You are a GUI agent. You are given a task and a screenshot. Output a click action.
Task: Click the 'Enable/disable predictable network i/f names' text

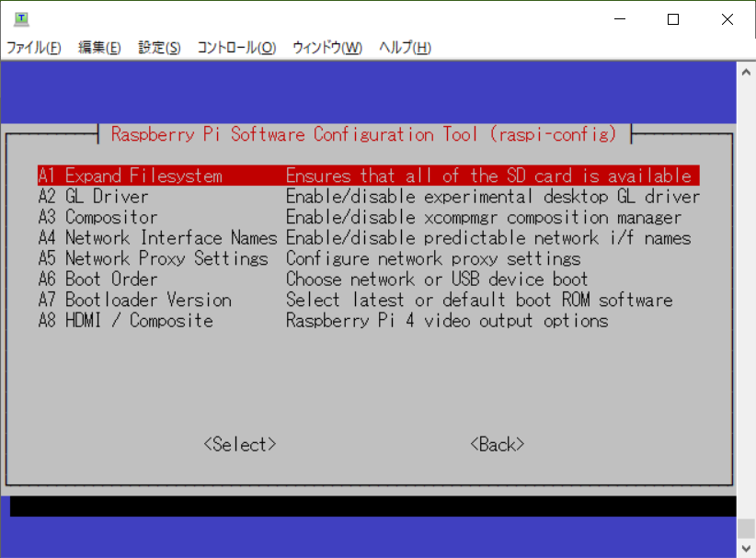click(488, 238)
